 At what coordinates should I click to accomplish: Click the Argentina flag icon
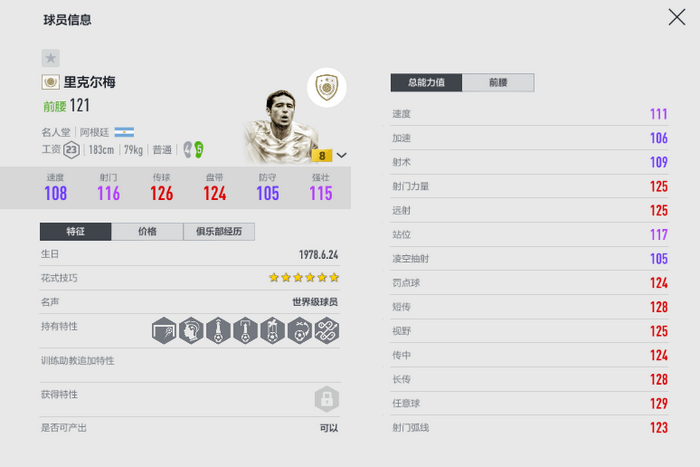click(124, 132)
